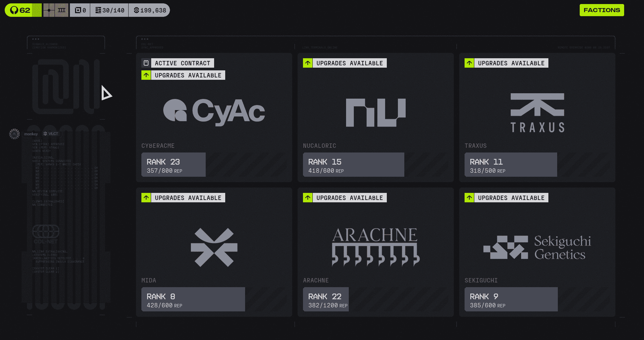Viewport: 644px width, 340px height.
Task: Click the Rank 8 progress bar for MIDA
Action: coord(193,299)
